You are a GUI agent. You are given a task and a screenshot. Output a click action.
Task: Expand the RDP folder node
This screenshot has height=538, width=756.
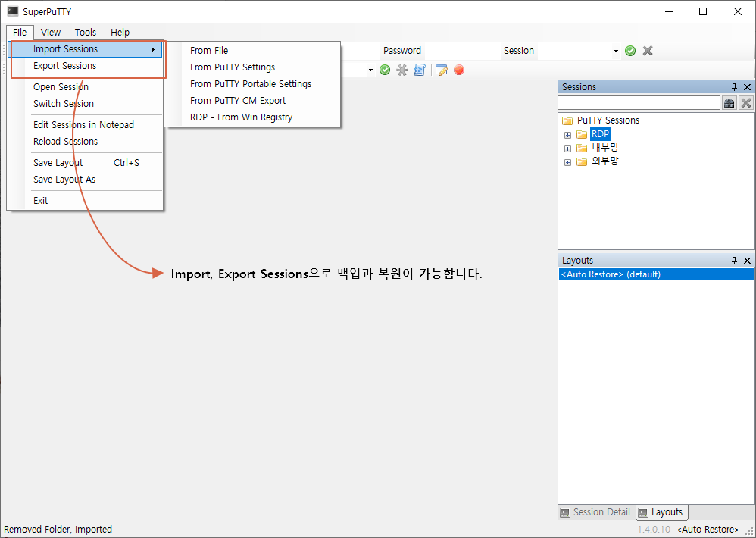(x=567, y=135)
